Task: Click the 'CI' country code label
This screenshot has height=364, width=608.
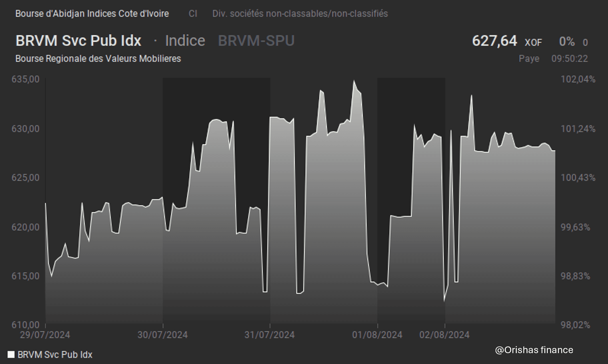Action: [193, 14]
